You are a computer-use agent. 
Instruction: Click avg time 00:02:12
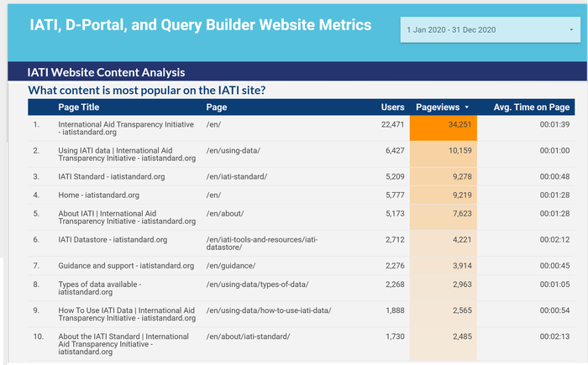(554, 240)
